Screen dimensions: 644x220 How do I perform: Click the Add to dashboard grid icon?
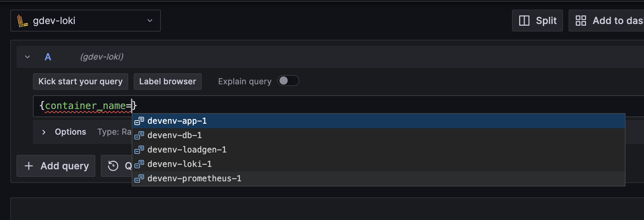[x=581, y=21]
